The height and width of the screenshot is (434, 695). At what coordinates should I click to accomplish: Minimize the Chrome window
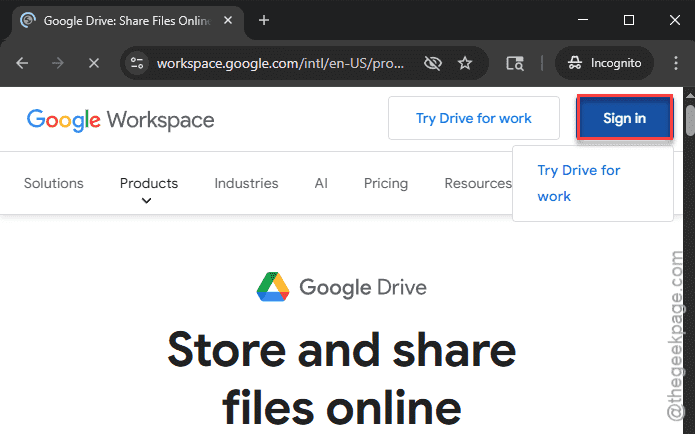point(583,20)
